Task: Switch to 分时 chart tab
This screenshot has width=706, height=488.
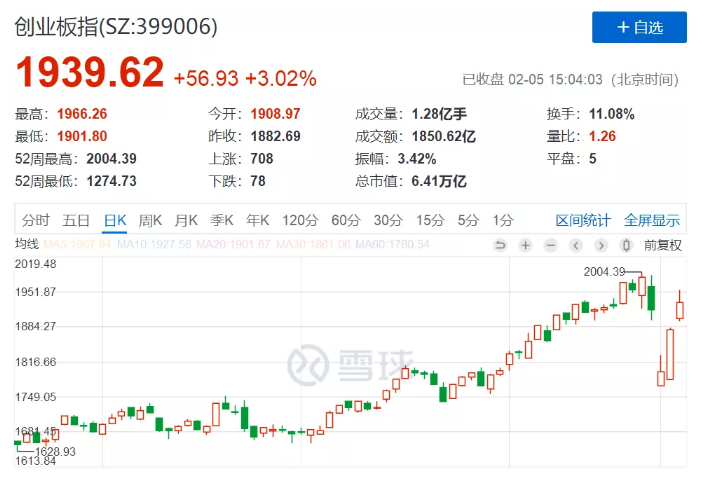Action: click(36, 221)
